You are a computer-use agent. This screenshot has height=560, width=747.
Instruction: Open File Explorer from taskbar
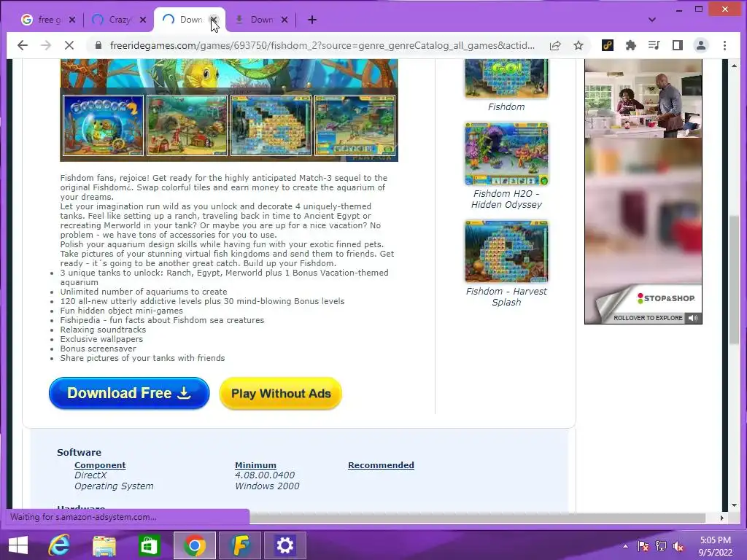pyautogui.click(x=104, y=545)
